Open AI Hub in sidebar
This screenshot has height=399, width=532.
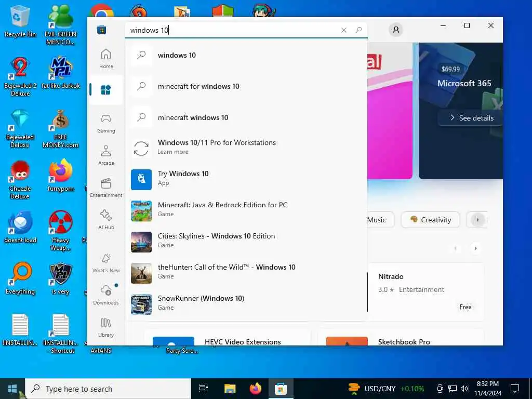click(x=106, y=220)
